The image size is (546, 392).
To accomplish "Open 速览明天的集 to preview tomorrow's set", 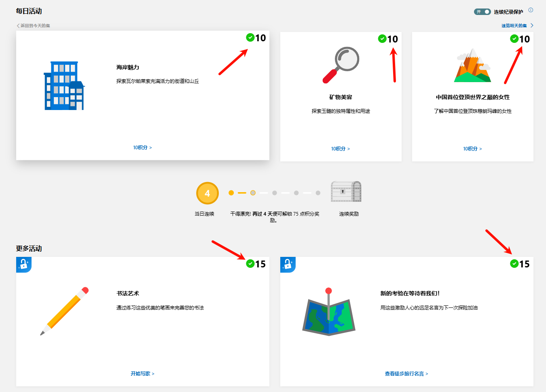I will (x=517, y=25).
